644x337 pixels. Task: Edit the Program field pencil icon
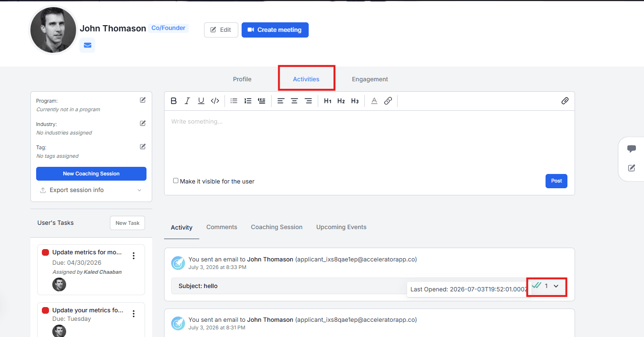[143, 100]
